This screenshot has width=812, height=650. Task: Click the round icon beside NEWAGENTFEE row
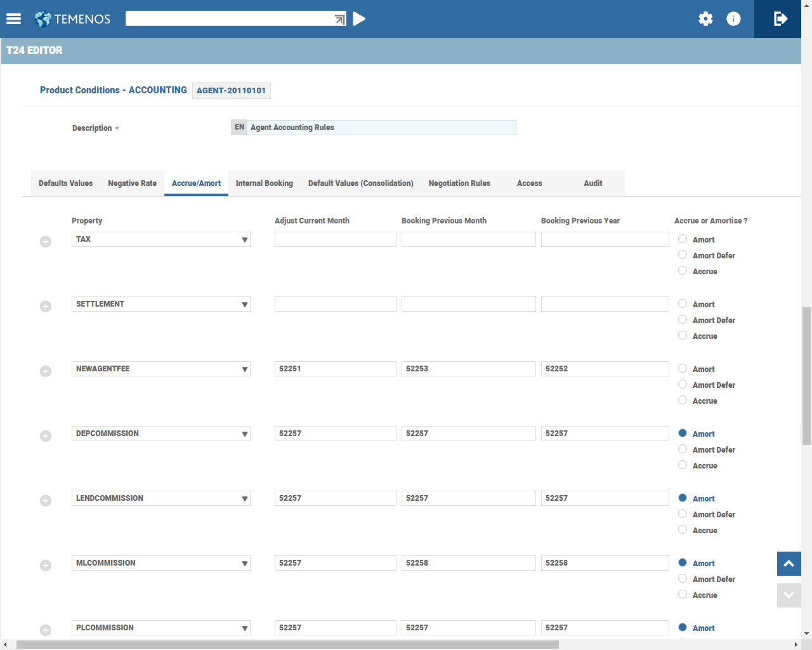point(46,371)
